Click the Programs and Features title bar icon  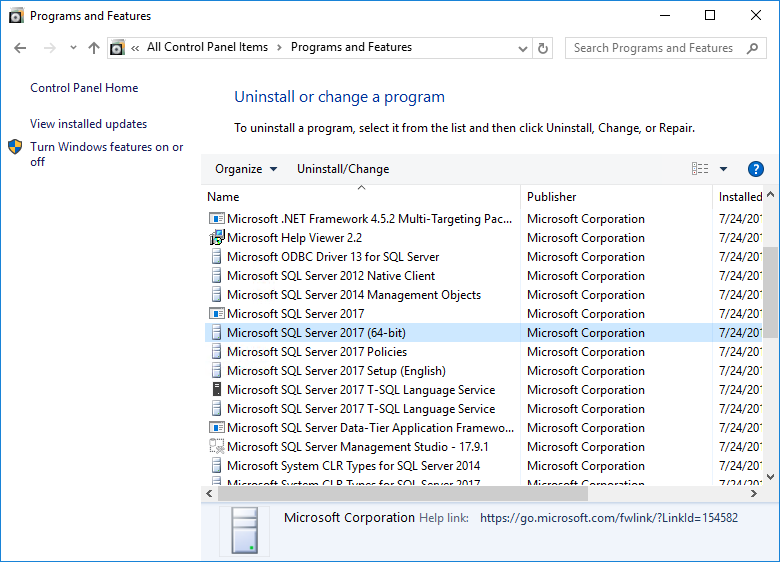tap(16, 16)
